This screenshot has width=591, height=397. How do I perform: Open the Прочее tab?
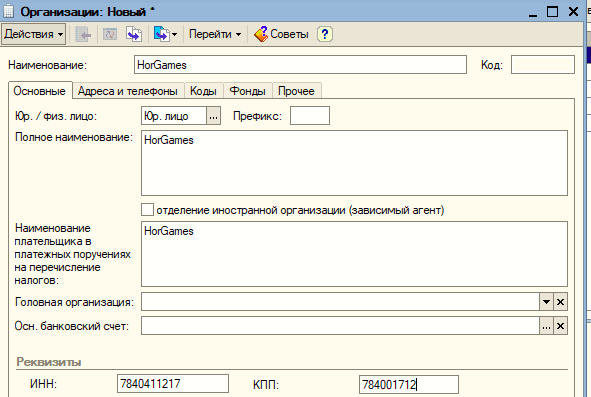pyautogui.click(x=296, y=91)
